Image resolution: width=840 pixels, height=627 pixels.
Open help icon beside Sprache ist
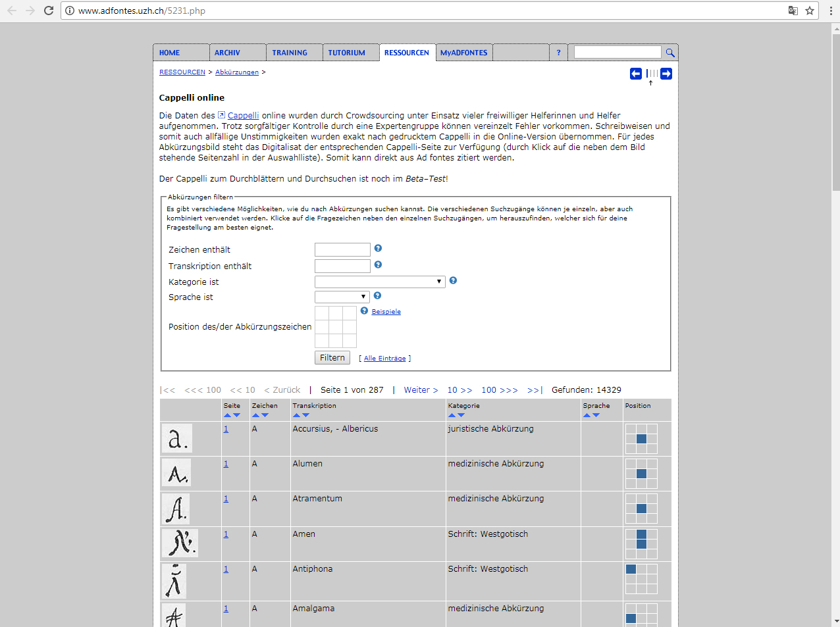click(x=377, y=295)
